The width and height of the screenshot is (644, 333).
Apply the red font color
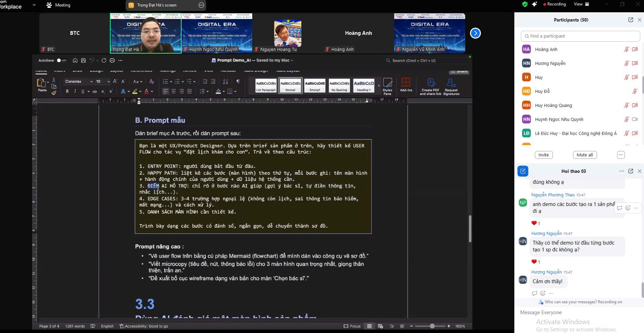[x=146, y=91]
